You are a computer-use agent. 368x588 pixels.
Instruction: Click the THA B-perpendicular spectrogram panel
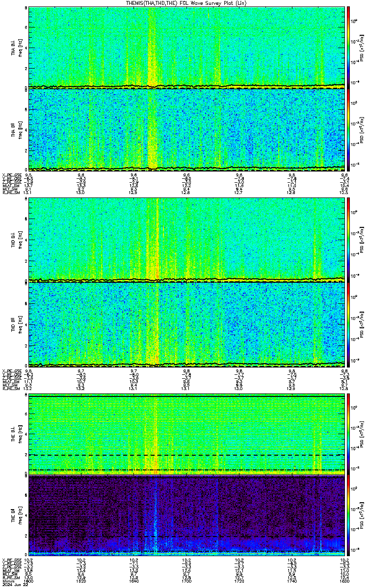coord(186,47)
